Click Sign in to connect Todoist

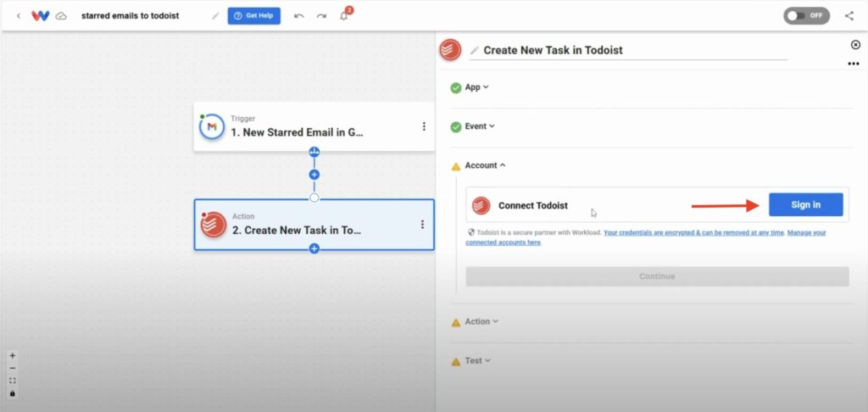click(x=805, y=205)
